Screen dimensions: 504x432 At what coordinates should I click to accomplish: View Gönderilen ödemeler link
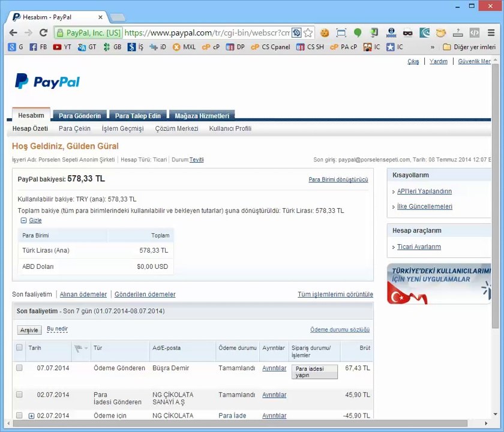145,294
